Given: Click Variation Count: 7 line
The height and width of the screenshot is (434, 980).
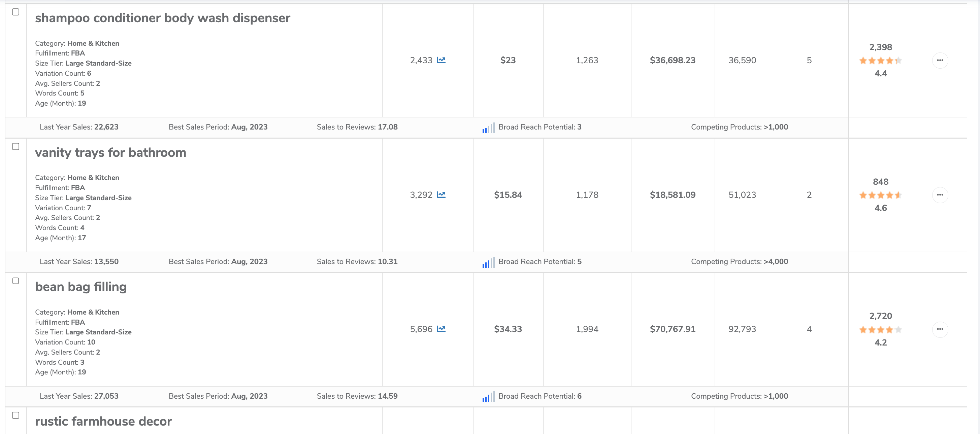Looking at the screenshot, I should click(x=63, y=208).
